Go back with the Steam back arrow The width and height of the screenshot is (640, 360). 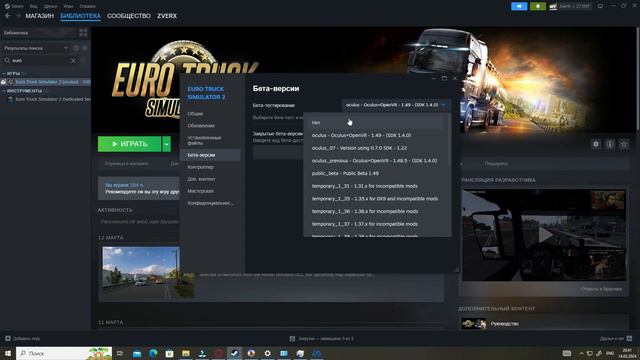(8, 16)
